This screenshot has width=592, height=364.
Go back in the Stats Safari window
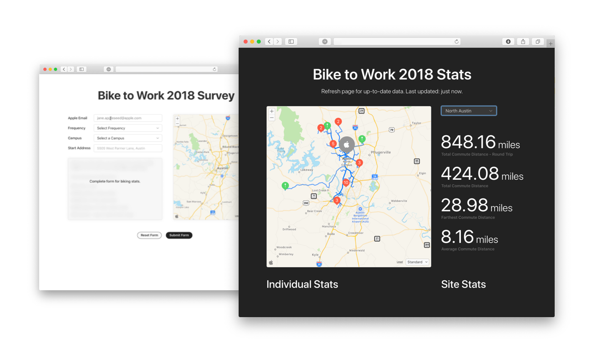tap(270, 41)
